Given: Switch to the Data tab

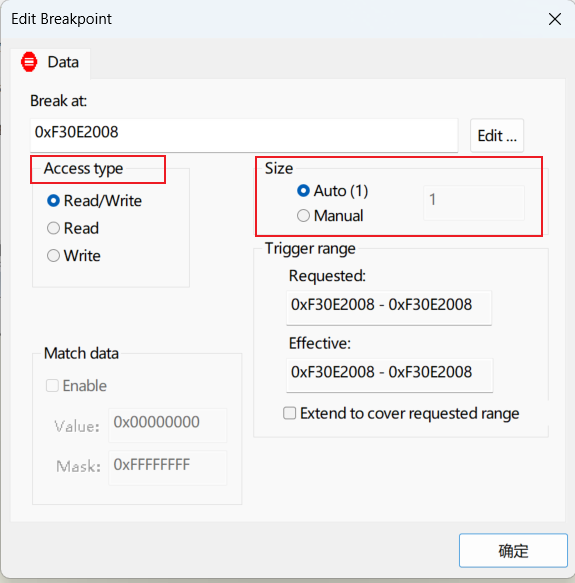Looking at the screenshot, I should pos(50,62).
